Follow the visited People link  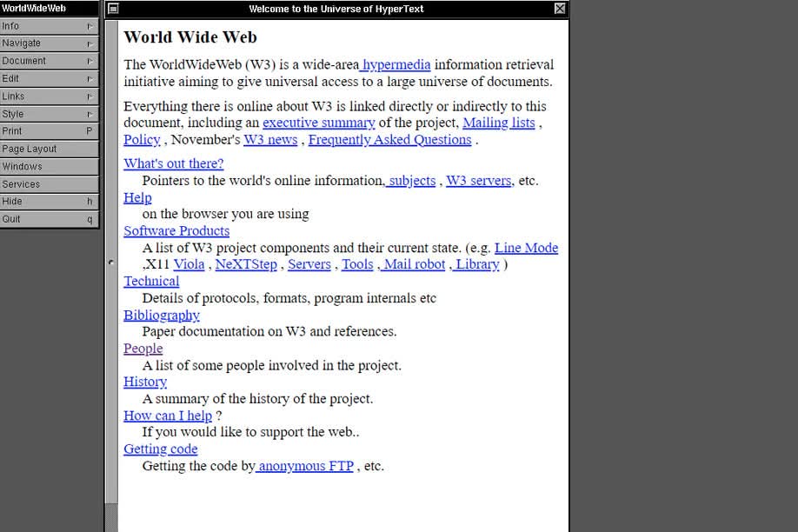pyautogui.click(x=143, y=349)
